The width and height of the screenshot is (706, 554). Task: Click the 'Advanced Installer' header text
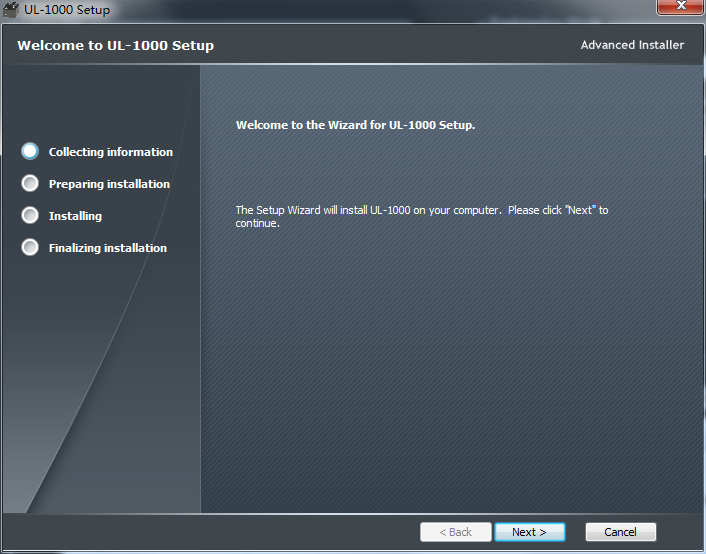pos(632,45)
